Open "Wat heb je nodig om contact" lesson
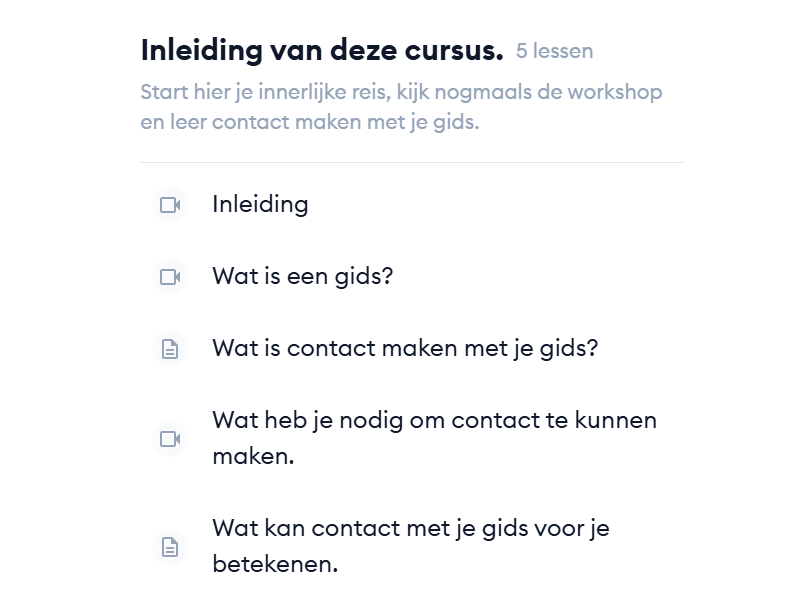Viewport: 800px width, 600px height. click(434, 420)
